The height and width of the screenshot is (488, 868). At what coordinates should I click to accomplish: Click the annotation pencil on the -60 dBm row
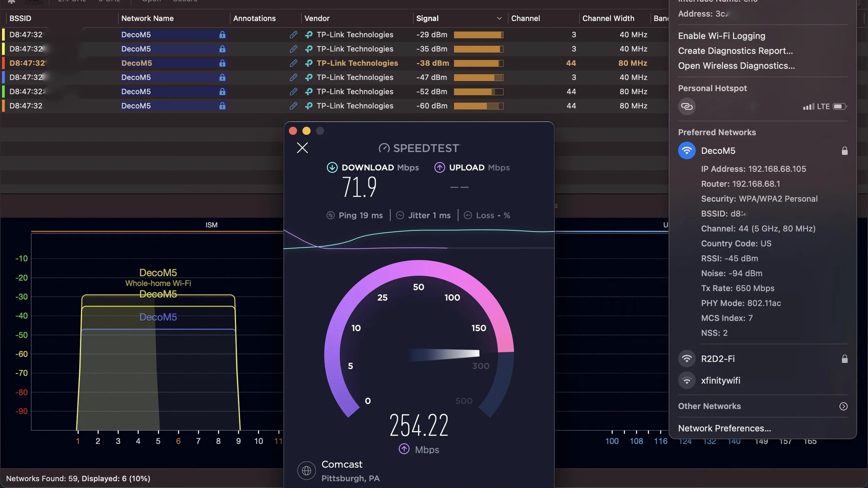pos(293,106)
